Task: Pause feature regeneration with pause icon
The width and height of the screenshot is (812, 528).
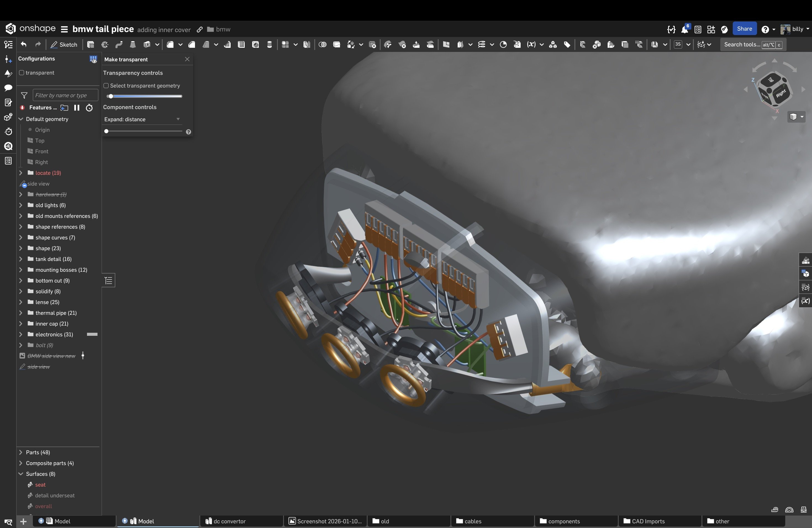Action: pos(77,108)
